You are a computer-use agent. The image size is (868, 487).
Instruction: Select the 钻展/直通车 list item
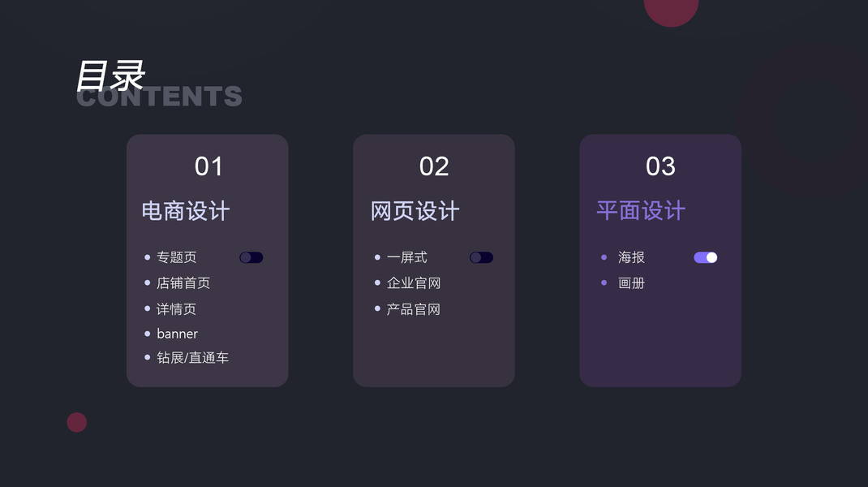[x=192, y=357]
